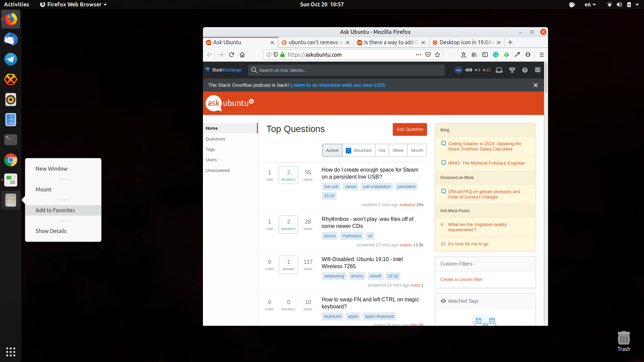
Task: Open Stack Exchange inbox icon
Action: coord(499,70)
